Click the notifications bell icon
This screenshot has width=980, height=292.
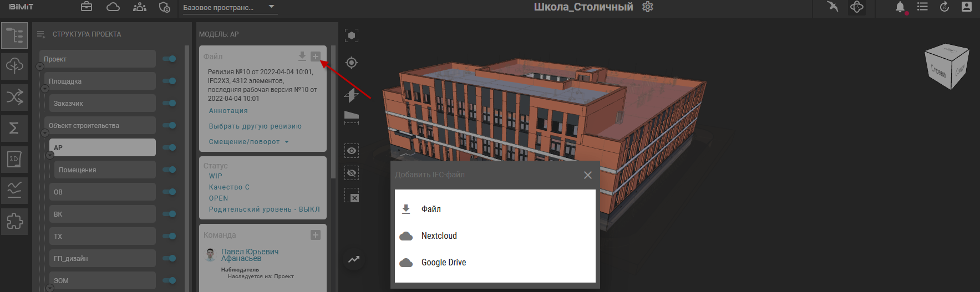(x=900, y=7)
